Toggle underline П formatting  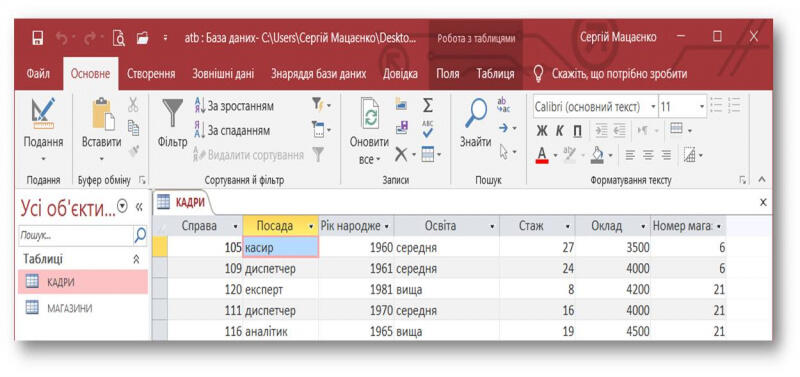pyautogui.click(x=577, y=131)
